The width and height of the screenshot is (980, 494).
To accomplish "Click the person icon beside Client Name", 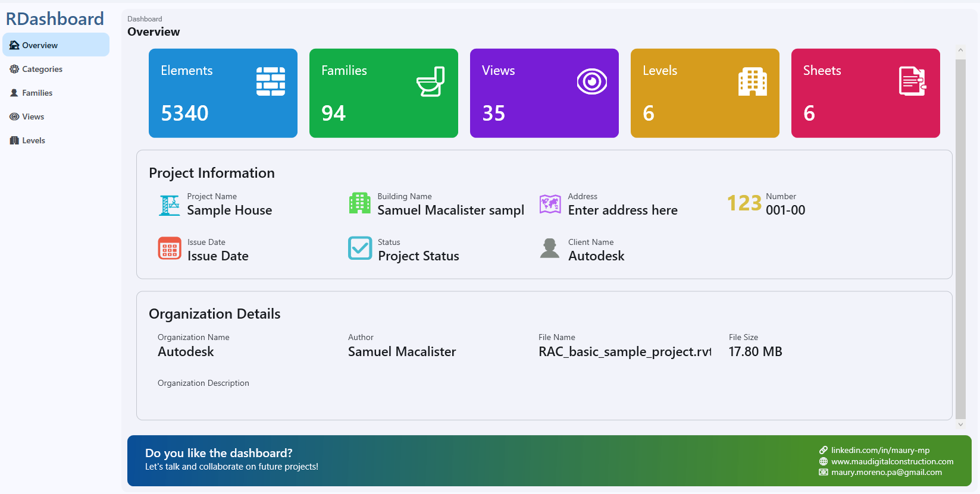I will pyautogui.click(x=550, y=248).
